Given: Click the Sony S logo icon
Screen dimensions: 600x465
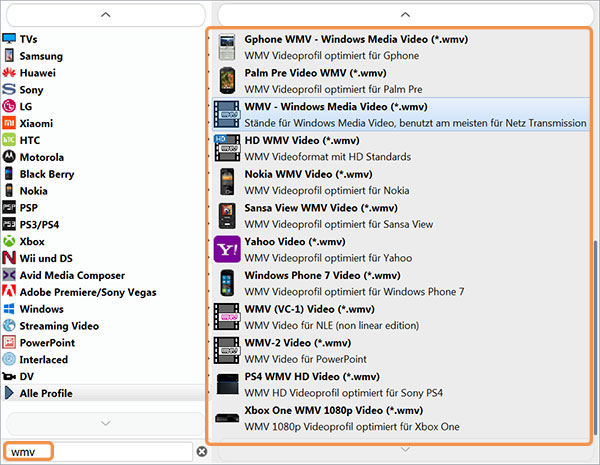Looking at the screenshot, I should (9, 89).
